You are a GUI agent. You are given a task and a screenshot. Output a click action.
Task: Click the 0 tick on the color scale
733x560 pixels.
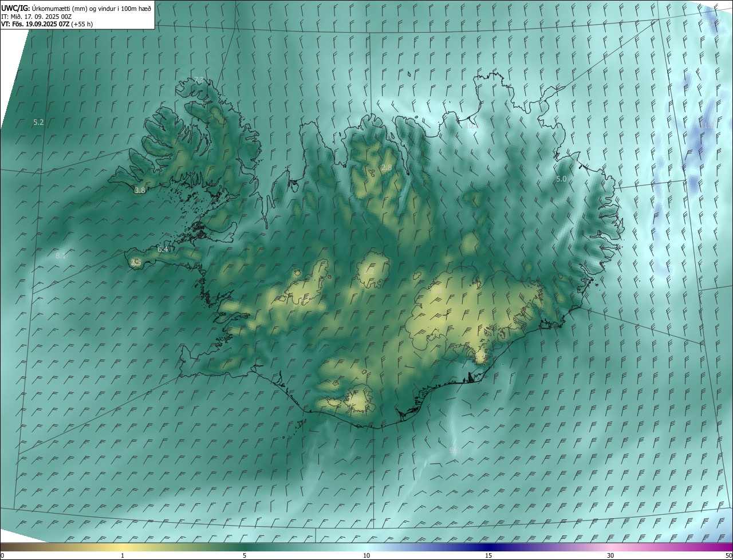tap(2, 555)
